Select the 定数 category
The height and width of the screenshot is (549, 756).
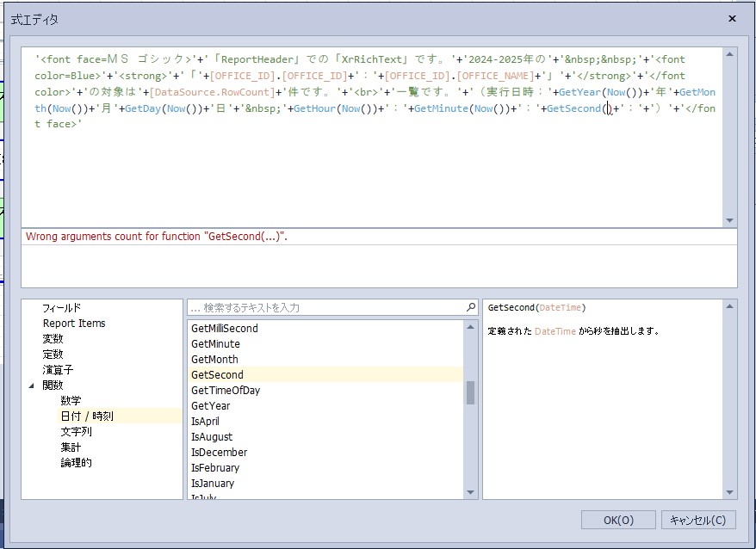coord(53,354)
